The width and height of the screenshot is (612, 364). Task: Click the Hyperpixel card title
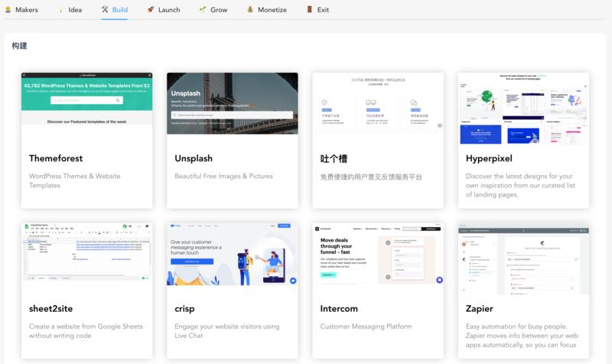point(489,158)
